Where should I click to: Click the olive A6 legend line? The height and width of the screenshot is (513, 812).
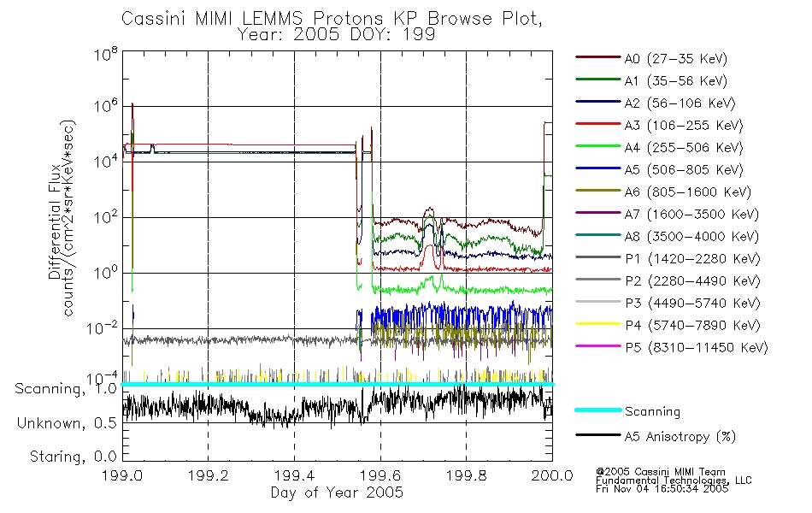tap(597, 191)
